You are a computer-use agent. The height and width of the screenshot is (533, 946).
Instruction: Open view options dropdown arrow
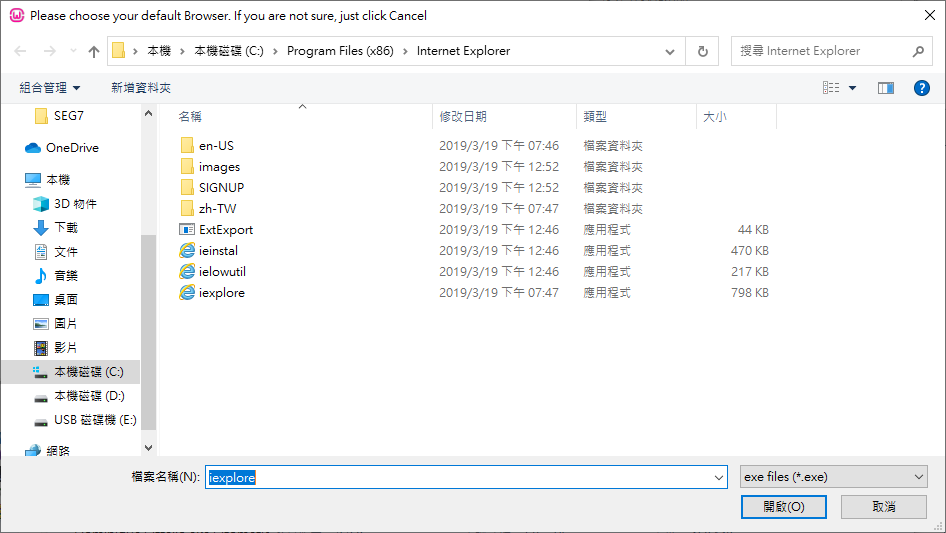point(852,88)
